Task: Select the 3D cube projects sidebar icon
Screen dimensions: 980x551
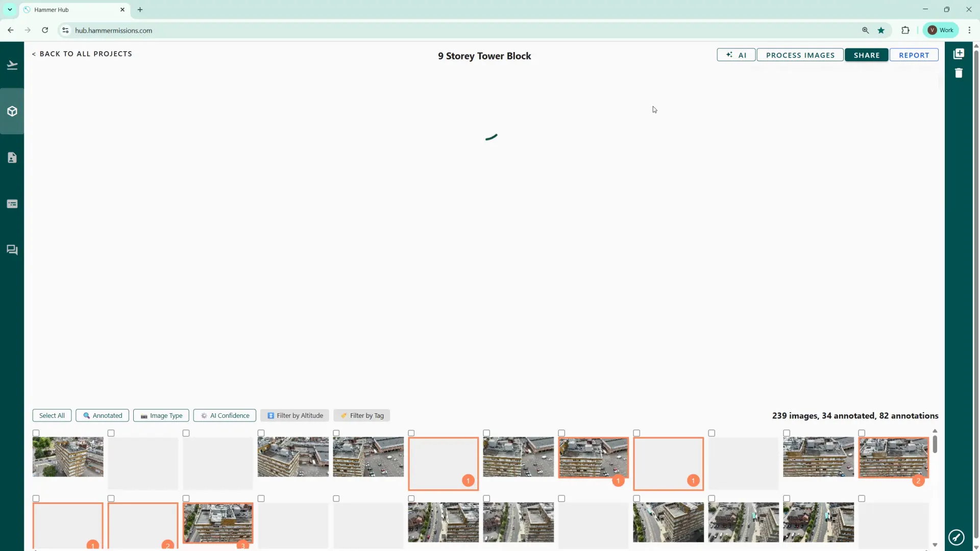Action: pyautogui.click(x=12, y=111)
